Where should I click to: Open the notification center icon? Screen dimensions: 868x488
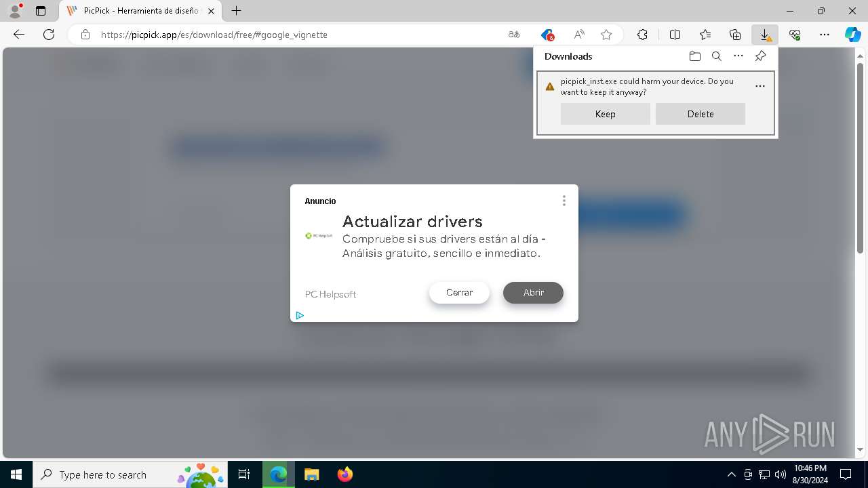click(x=846, y=474)
